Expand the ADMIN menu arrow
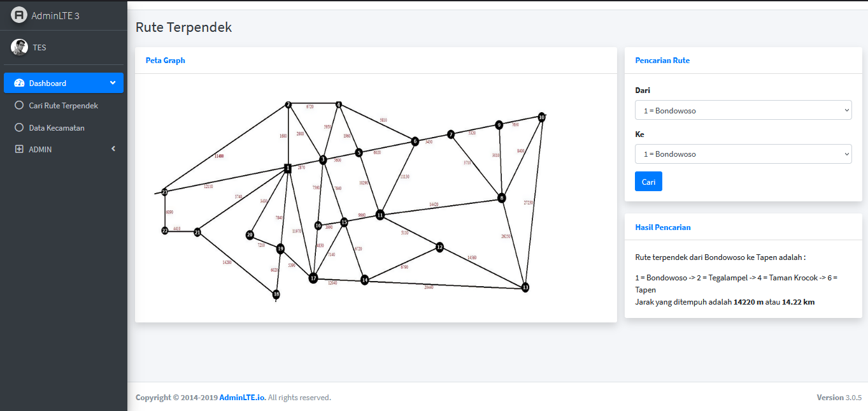The width and height of the screenshot is (868, 411). 113,149
